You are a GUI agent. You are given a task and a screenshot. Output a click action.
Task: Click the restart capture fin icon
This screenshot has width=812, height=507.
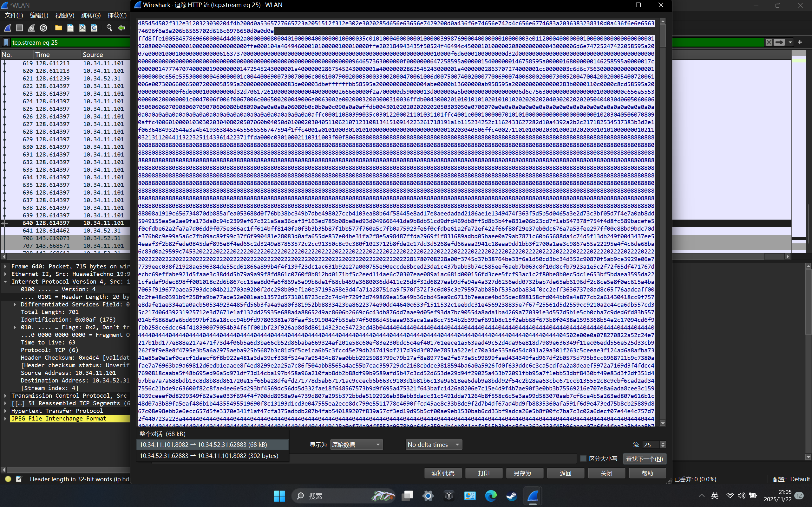pos(31,28)
